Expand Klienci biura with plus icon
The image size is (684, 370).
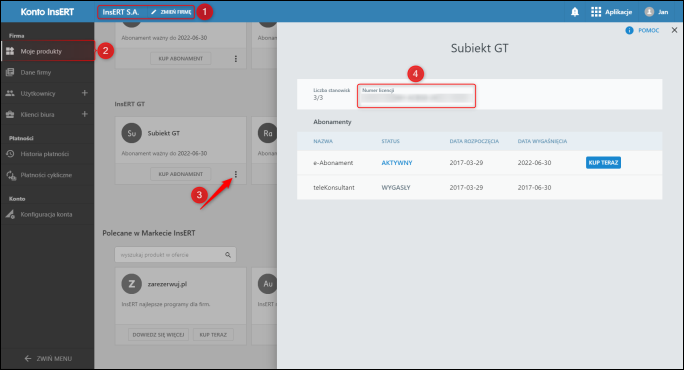[x=85, y=114]
